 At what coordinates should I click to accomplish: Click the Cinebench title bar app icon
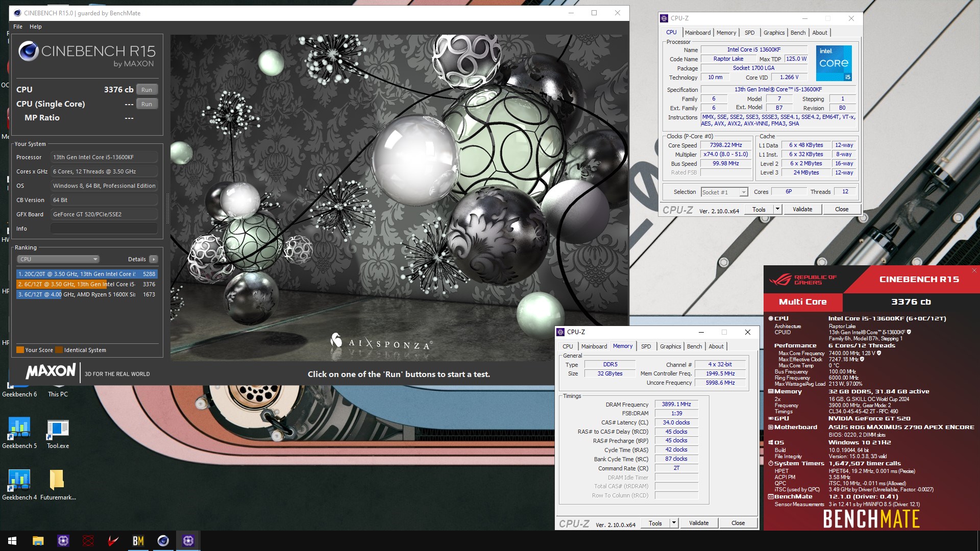[x=17, y=13]
